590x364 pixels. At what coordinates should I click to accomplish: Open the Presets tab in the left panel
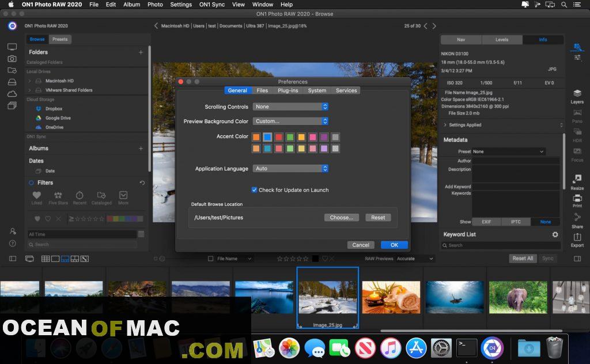(x=60, y=39)
